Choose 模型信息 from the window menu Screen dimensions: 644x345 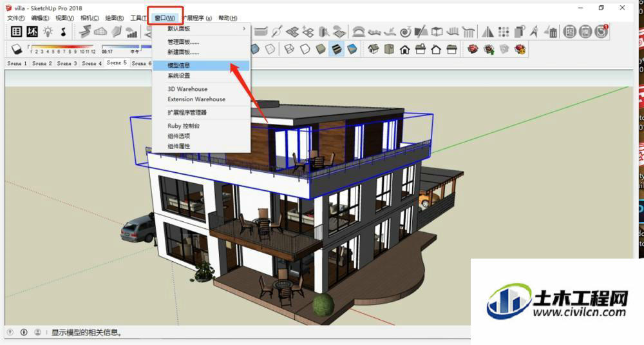pyautogui.click(x=201, y=65)
